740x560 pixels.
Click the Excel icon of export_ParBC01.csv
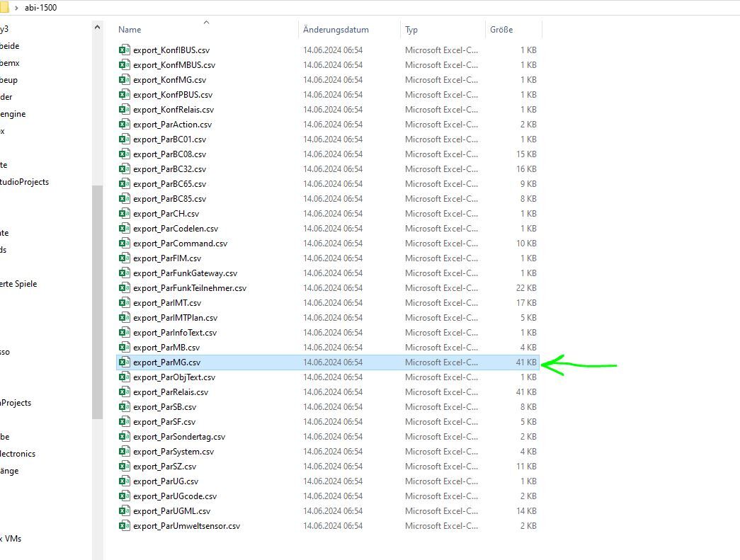[x=124, y=139]
